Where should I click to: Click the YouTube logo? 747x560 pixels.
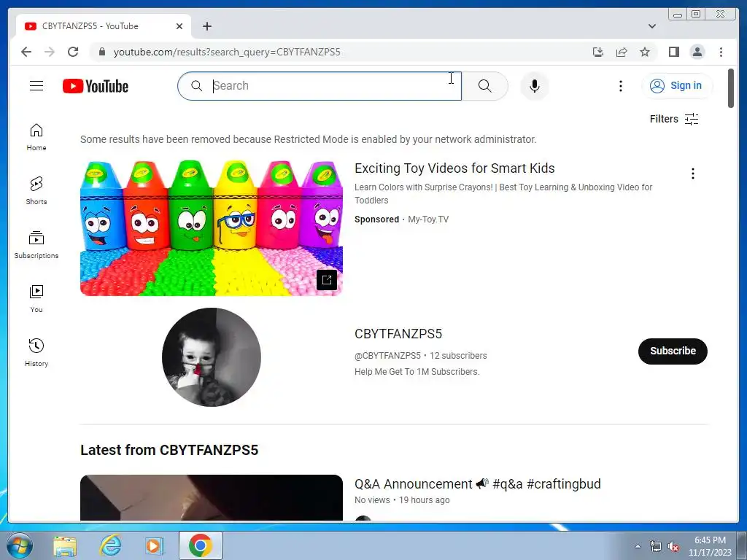click(96, 86)
